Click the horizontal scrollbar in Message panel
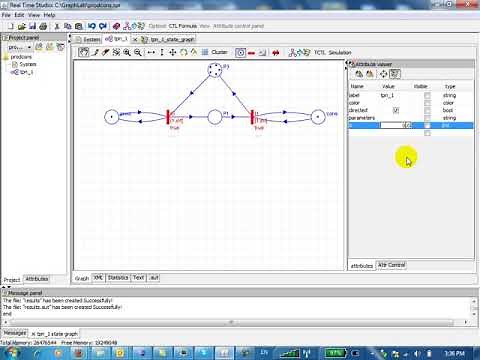The width and height of the screenshot is (480, 360). coord(232,322)
